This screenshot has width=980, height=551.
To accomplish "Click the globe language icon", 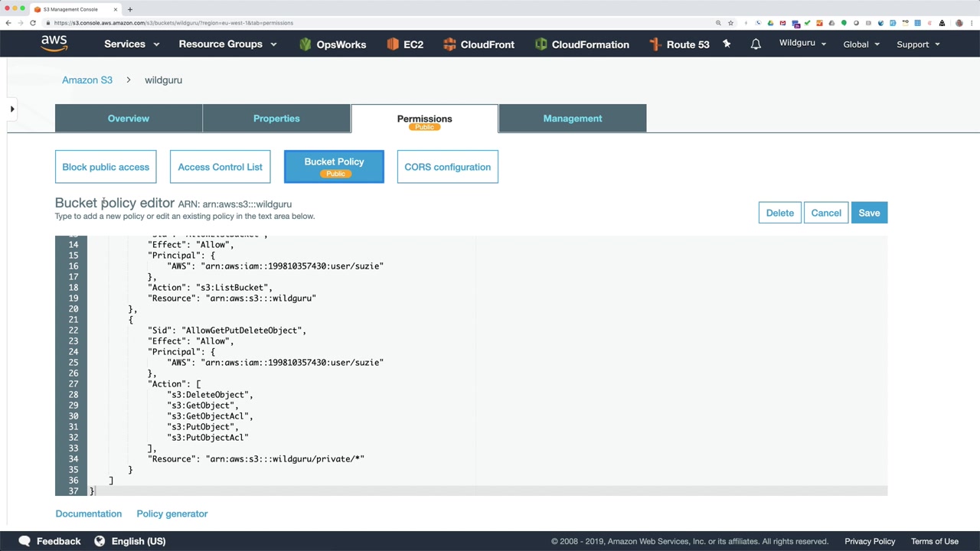I will click(x=100, y=541).
